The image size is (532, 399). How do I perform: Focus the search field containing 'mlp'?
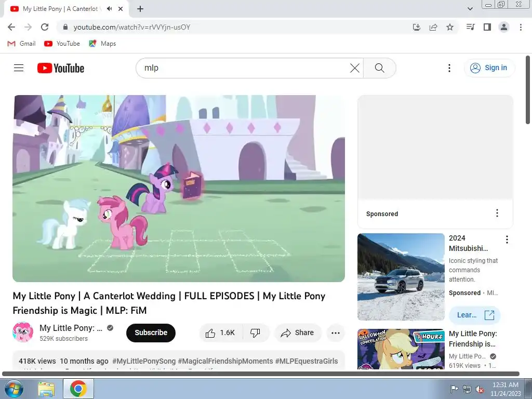pos(249,68)
